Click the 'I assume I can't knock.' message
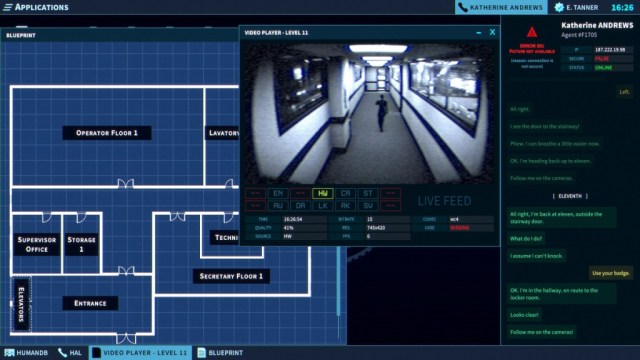 coord(536,256)
